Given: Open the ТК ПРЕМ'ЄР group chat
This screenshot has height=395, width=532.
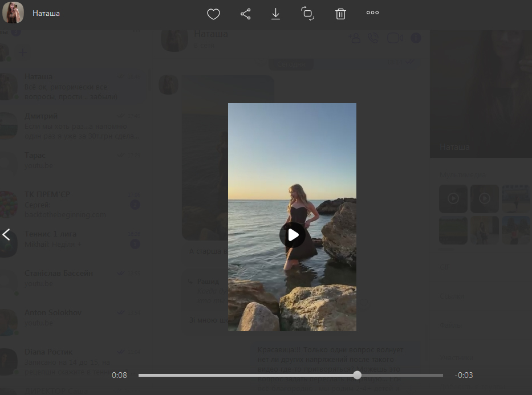Looking at the screenshot, I should click(x=73, y=205).
